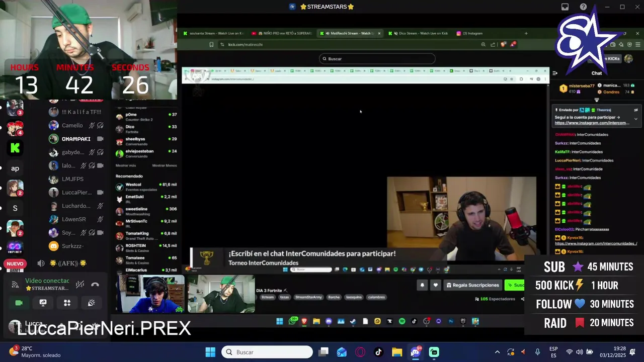
Task: Open Discord icon on the Windows taskbar
Action: 416,352
